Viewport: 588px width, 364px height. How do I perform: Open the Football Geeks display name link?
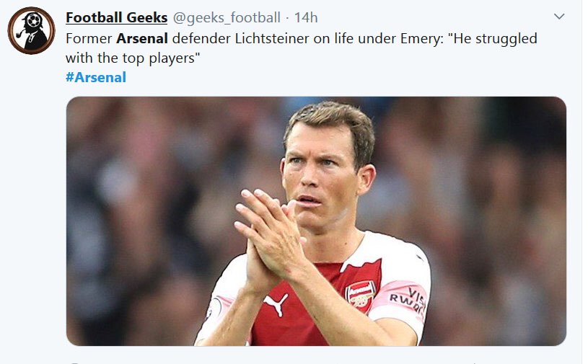pos(116,17)
